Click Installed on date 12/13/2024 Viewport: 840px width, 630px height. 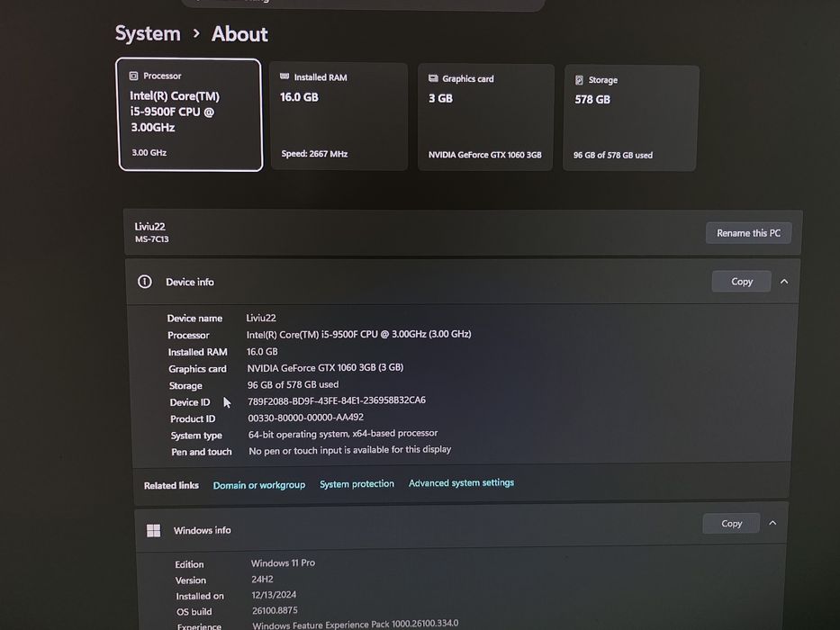pyautogui.click(x=274, y=595)
